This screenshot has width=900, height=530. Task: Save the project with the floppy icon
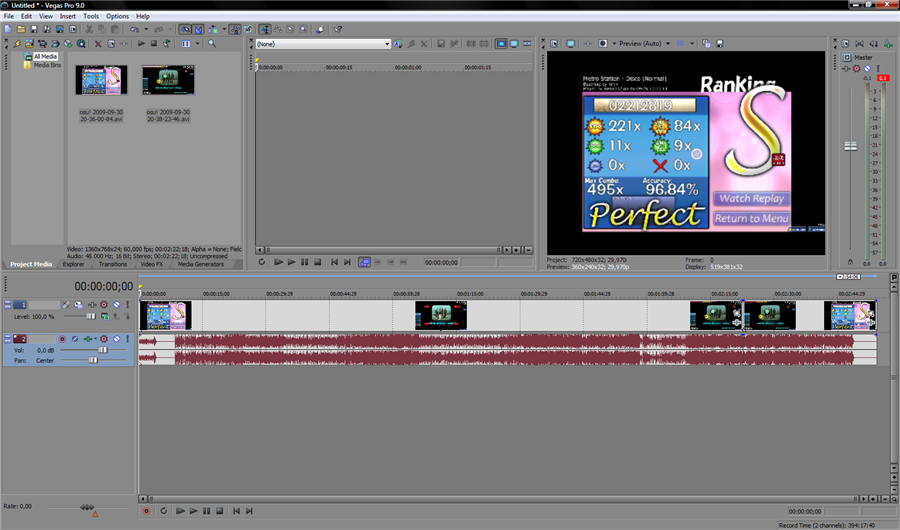34,29
